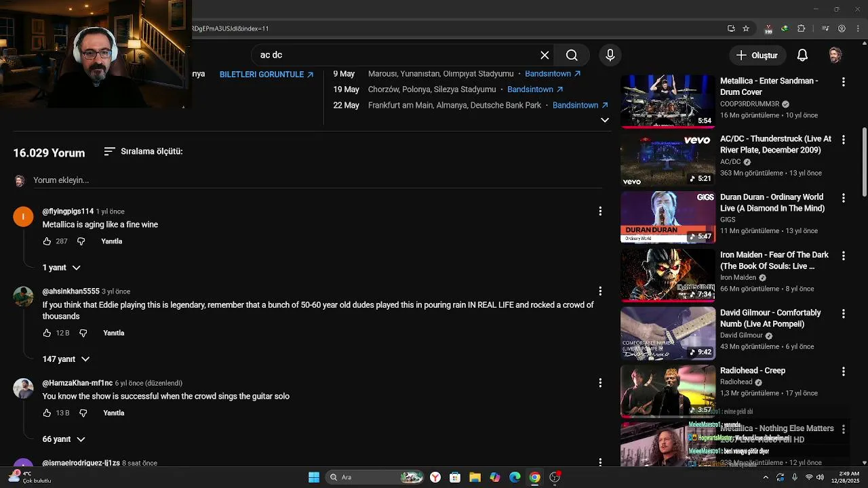868x488 pixels.
Task: Open Duran Duran Ordinary World thumbnail
Action: click(x=668, y=218)
